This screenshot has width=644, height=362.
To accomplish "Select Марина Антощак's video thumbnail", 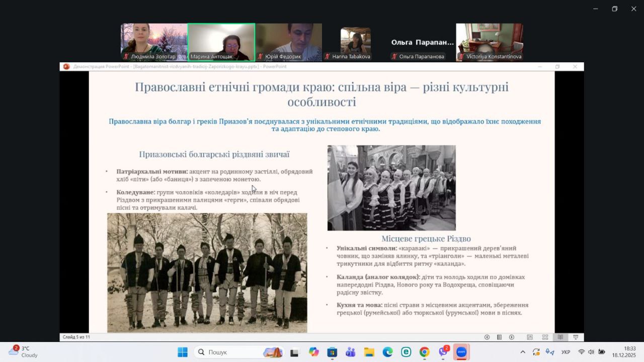I will click(221, 42).
